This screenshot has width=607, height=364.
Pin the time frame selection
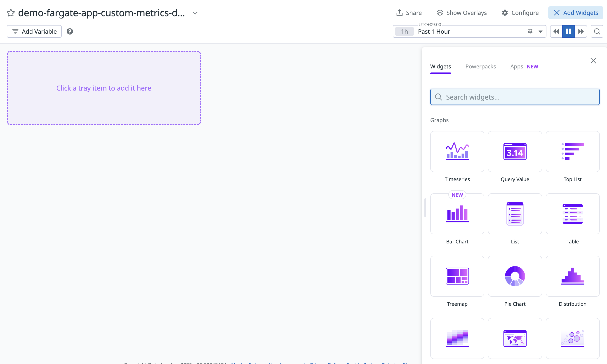pos(530,31)
